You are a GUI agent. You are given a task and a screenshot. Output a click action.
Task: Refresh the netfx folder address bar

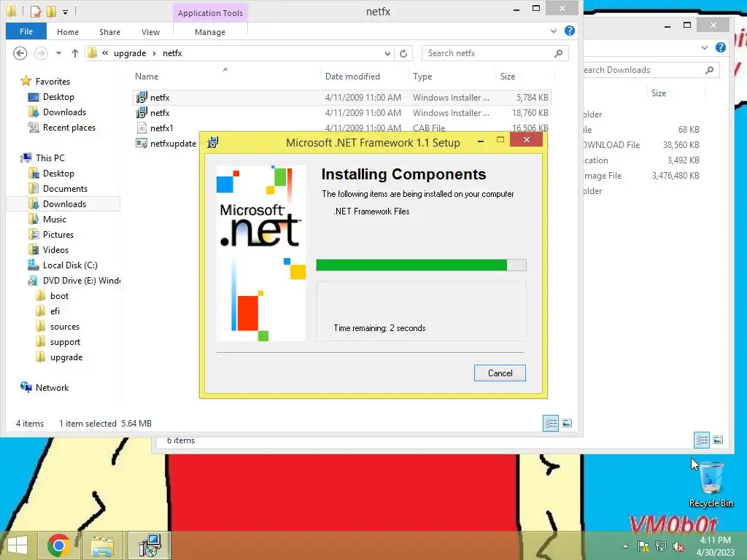(403, 53)
